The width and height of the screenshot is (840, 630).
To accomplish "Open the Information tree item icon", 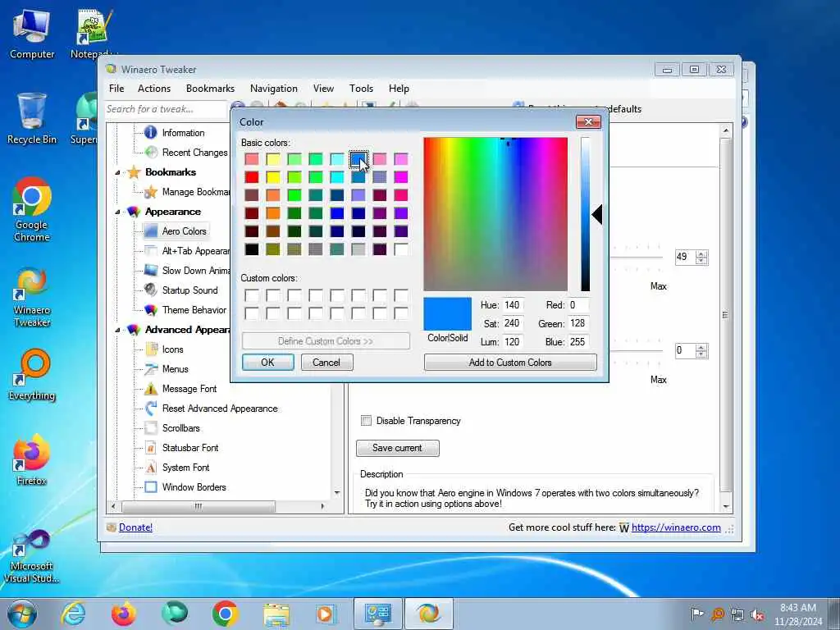I will coord(151,132).
